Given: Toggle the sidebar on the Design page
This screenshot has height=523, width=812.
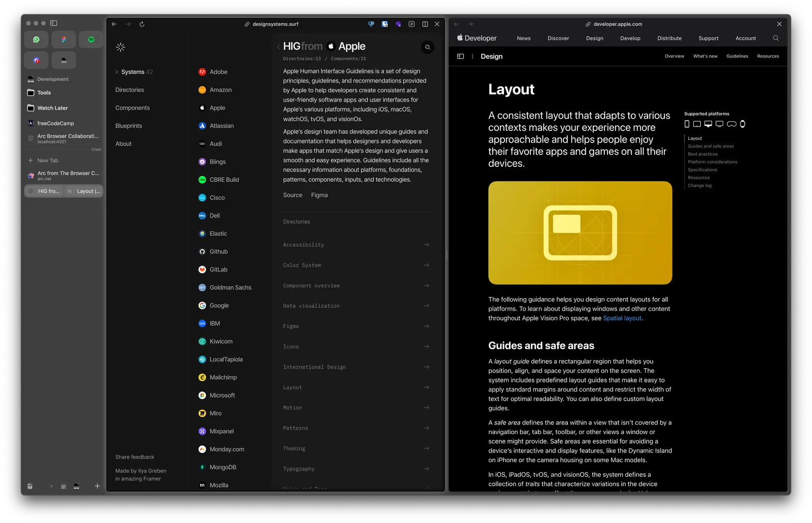Looking at the screenshot, I should pyautogui.click(x=460, y=56).
